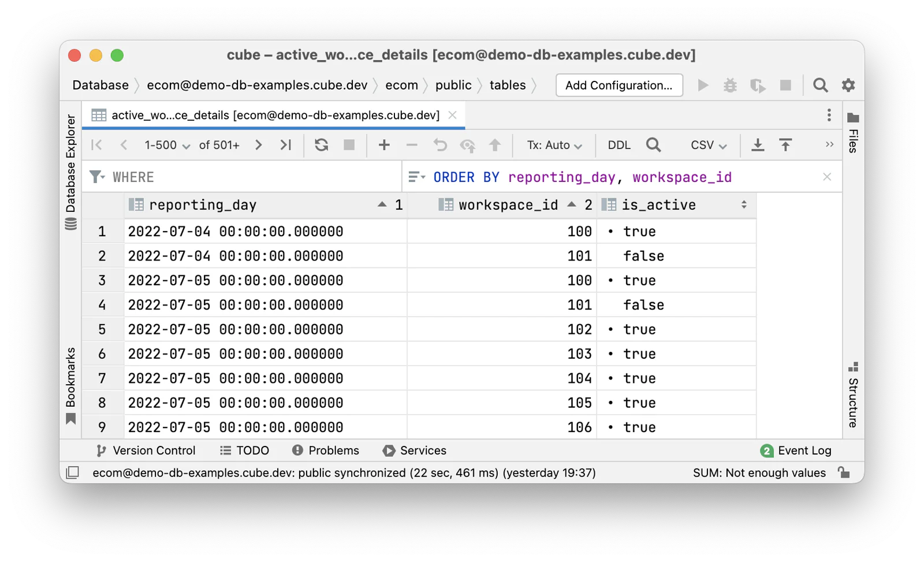The width and height of the screenshot is (924, 562).
Task: Delete selected row with minus
Action: (x=412, y=145)
